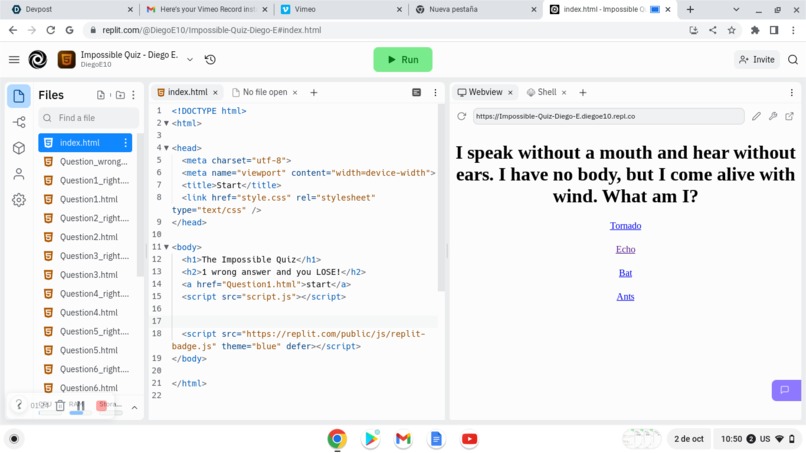Choose the Ants answer link
The height and width of the screenshot is (453, 806).
click(625, 297)
